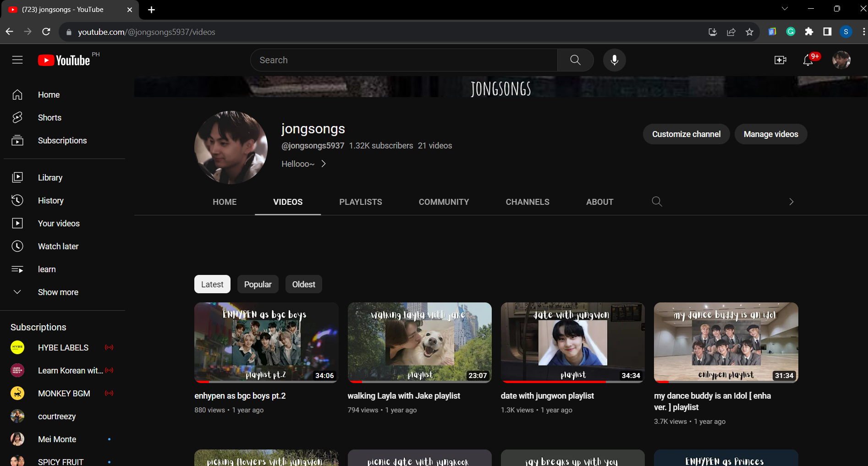Switch to the CHANNELS tab
Image resolution: width=868 pixels, height=466 pixels.
coord(527,202)
